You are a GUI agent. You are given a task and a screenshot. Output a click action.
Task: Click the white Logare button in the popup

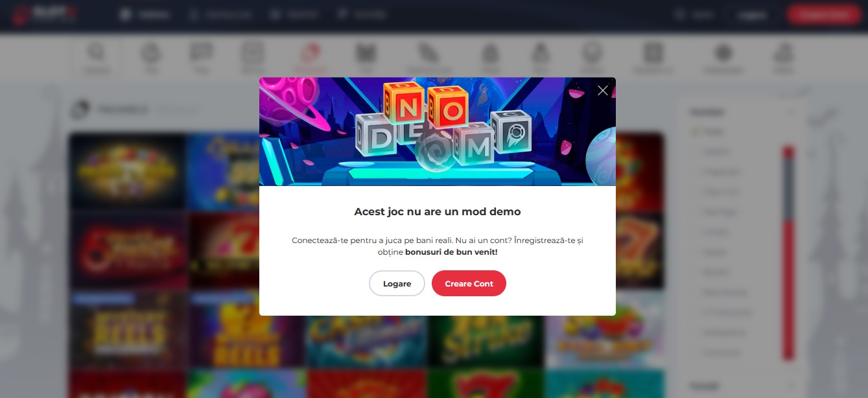[397, 283]
